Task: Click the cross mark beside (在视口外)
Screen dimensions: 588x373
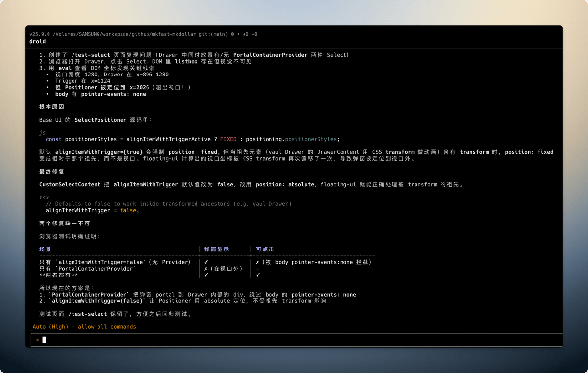Action: tap(206, 269)
